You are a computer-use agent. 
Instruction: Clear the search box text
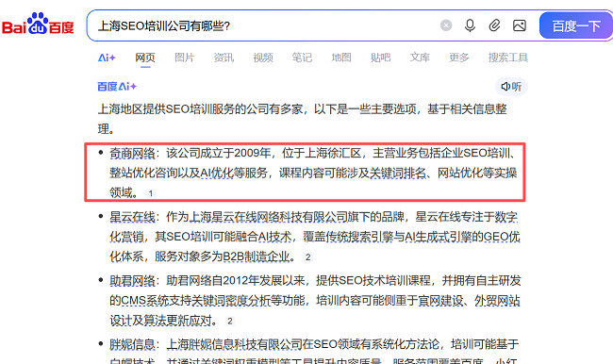pos(446,25)
